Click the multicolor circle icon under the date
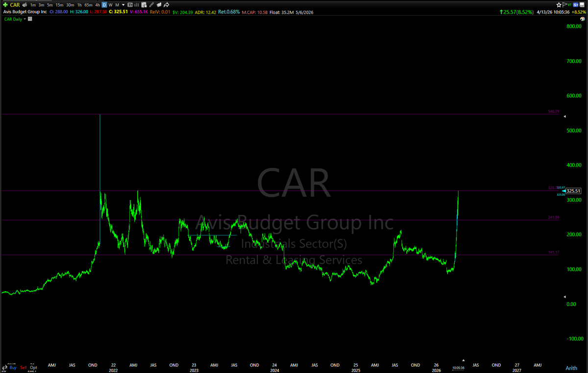The width and height of the screenshot is (588, 373). pyautogui.click(x=583, y=19)
